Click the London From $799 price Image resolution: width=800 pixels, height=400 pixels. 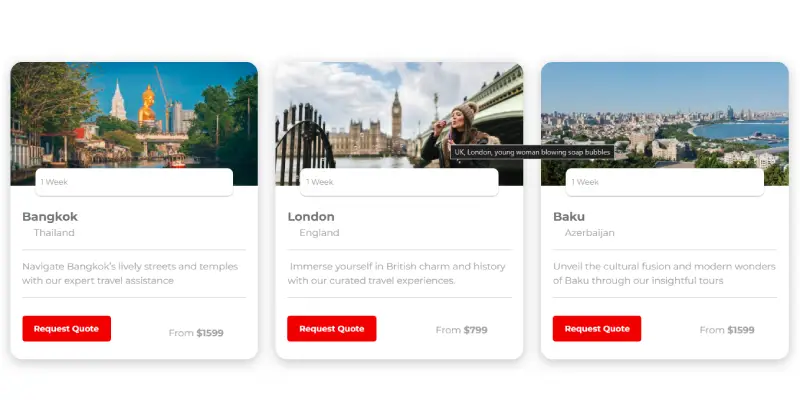pos(462,330)
